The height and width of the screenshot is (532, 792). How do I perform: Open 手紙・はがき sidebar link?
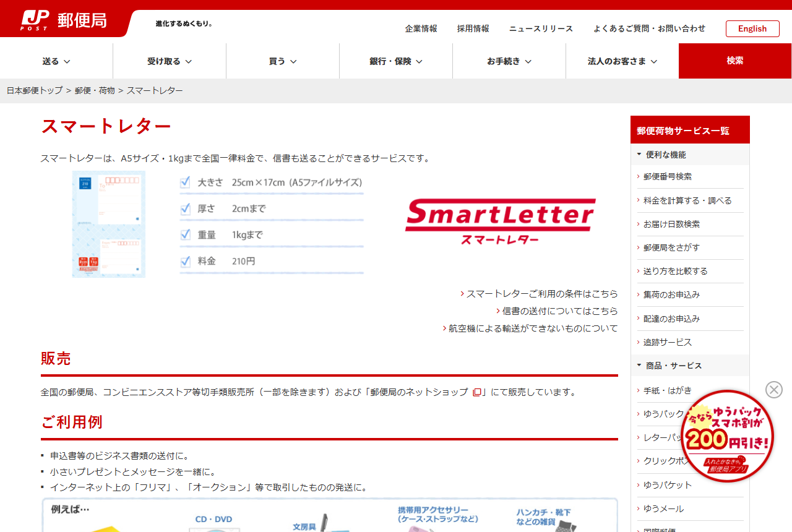click(x=668, y=390)
